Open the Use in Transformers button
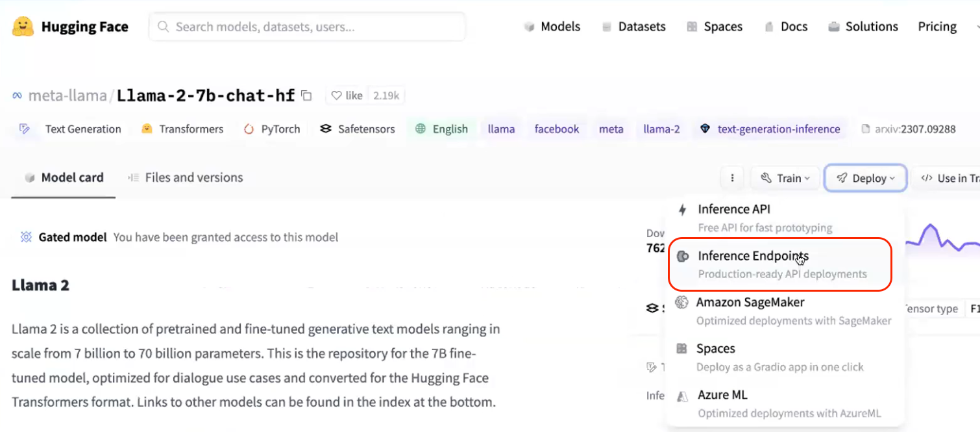The width and height of the screenshot is (980, 432). [x=948, y=178]
